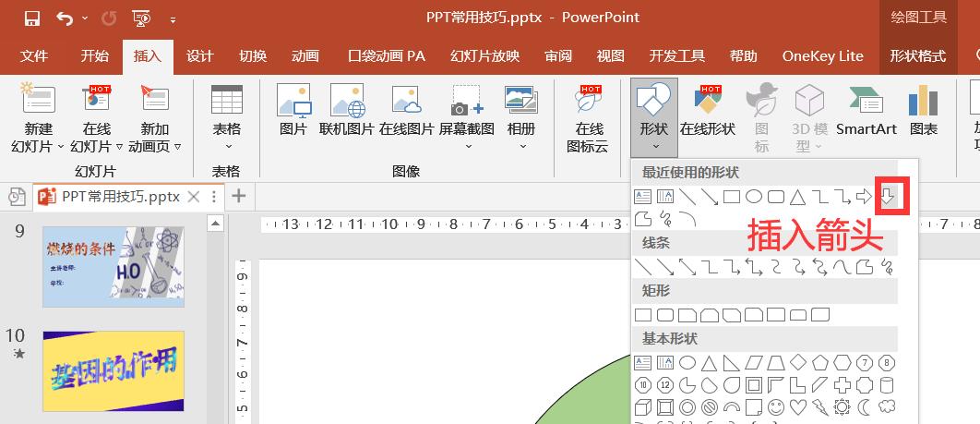Screen dimensions: 980x424
Task: Select diamond in 基本形状
Action: point(798,363)
